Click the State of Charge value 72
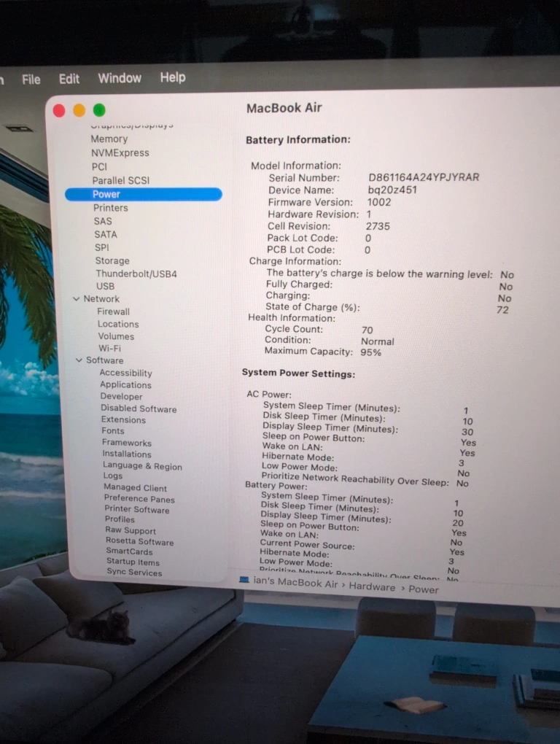This screenshot has height=744, width=560. coord(502,310)
